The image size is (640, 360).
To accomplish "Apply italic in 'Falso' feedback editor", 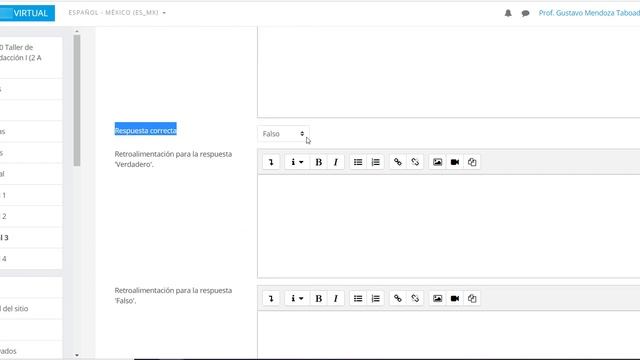I will click(336, 298).
